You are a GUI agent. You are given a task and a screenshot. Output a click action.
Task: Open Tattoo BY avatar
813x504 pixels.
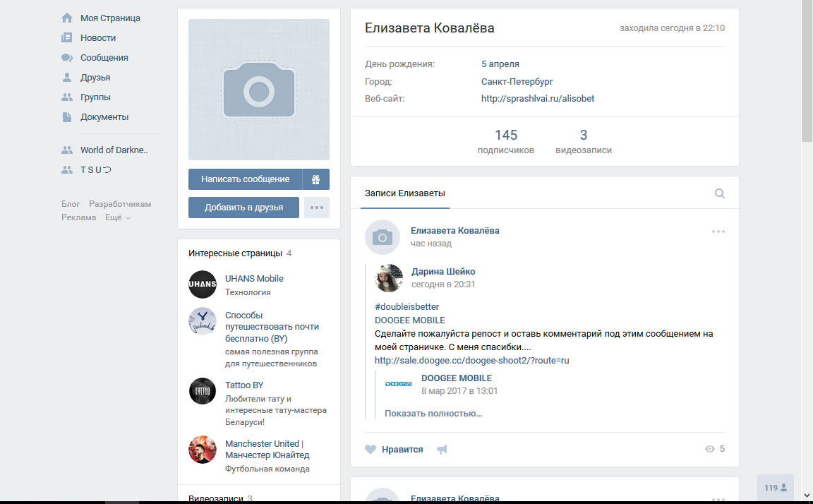click(x=203, y=391)
